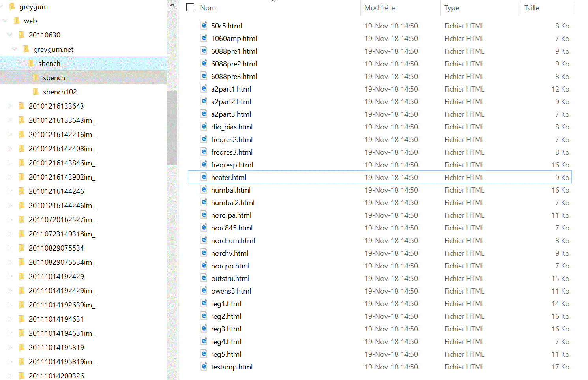This screenshot has height=380, width=588.
Task: Select the 20110723140318im_ folder
Action: [x=62, y=234]
